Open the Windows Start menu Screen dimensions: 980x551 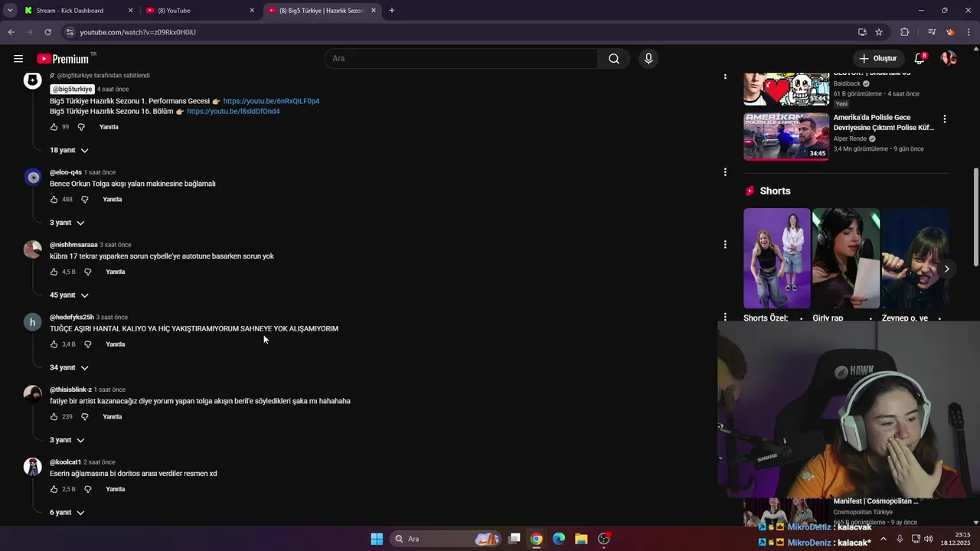(x=377, y=539)
